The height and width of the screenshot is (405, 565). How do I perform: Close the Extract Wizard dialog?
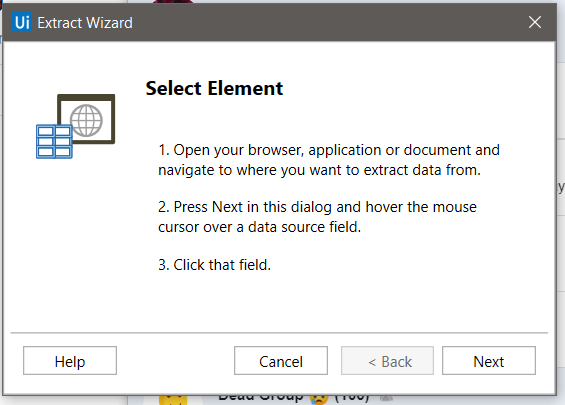click(x=535, y=22)
